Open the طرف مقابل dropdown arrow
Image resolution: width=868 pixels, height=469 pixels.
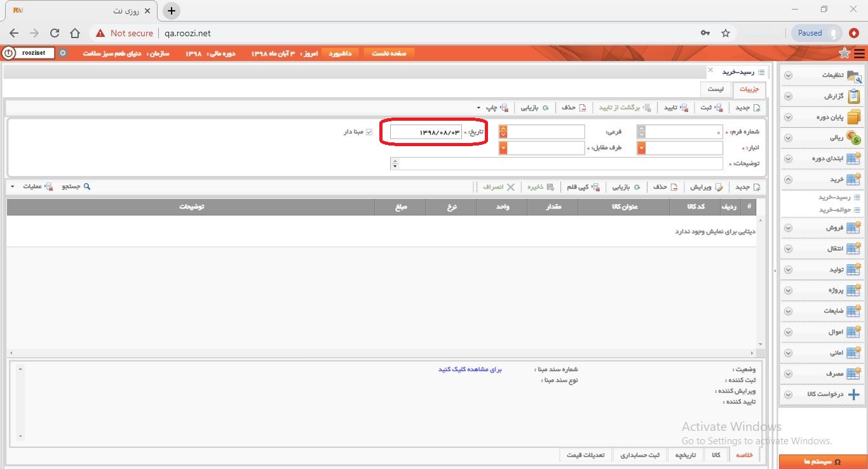(503, 148)
